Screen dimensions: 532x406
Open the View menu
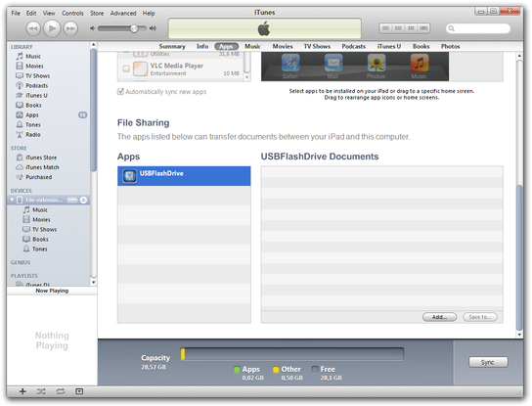coord(49,14)
